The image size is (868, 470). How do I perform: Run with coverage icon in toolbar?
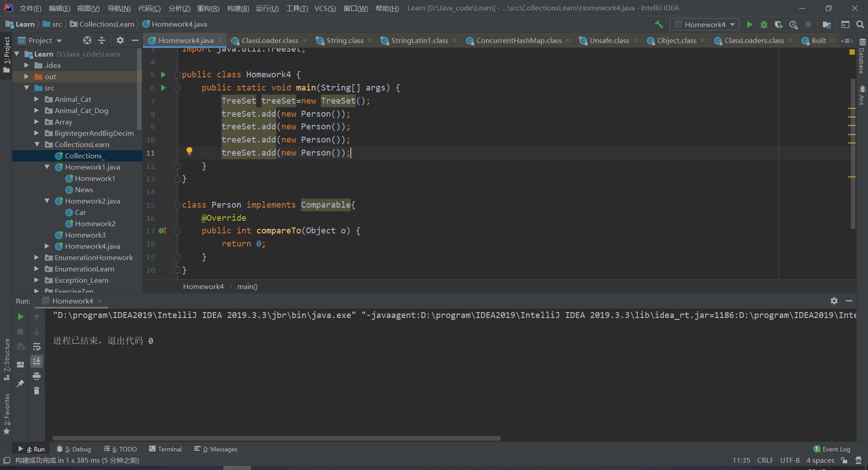click(x=778, y=24)
